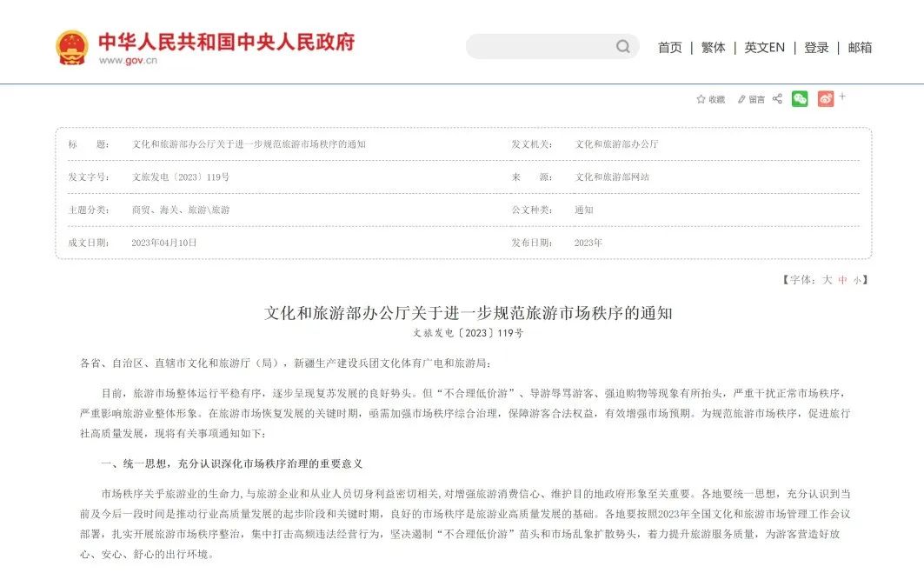Open the 英文EN English version
The width and height of the screenshot is (924, 573).
[764, 48]
